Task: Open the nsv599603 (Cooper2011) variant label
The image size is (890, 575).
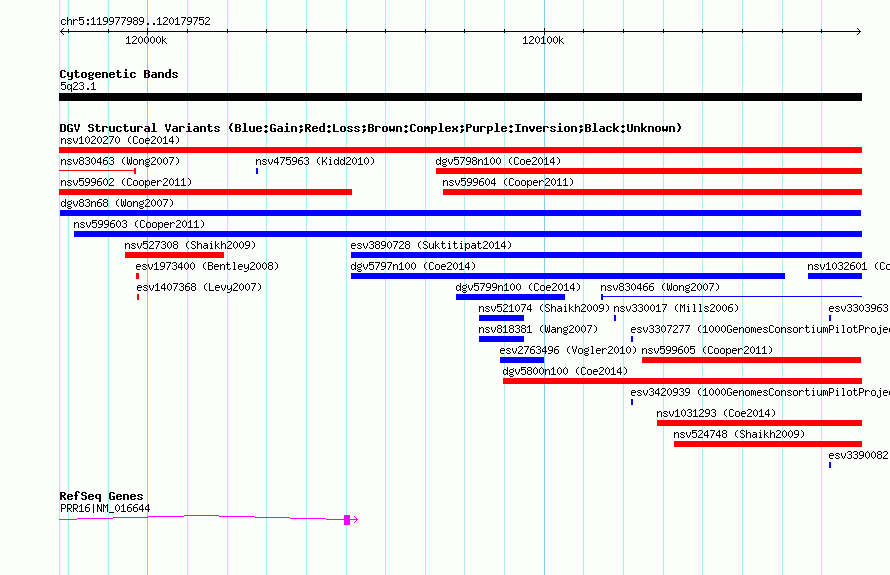Action: click(139, 224)
